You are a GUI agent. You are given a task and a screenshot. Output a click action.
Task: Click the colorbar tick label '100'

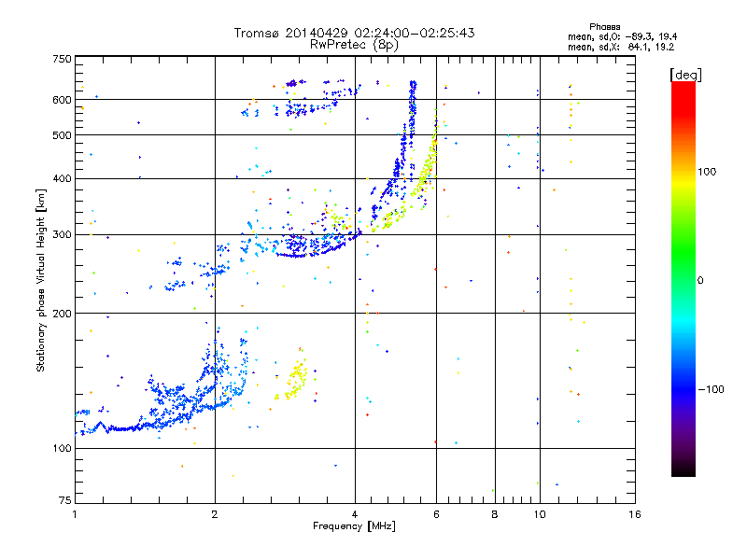coord(707,172)
